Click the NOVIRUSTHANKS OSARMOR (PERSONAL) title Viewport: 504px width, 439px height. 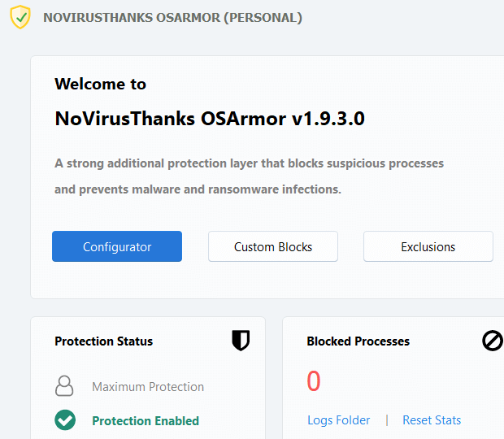[172, 18]
